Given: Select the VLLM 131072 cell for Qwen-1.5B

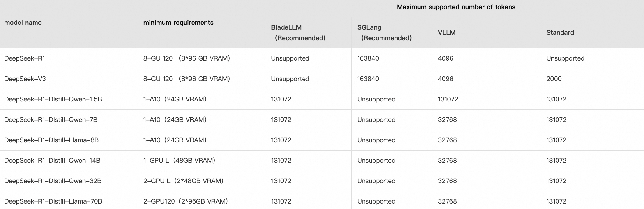Looking at the screenshot, I should 448,99.
